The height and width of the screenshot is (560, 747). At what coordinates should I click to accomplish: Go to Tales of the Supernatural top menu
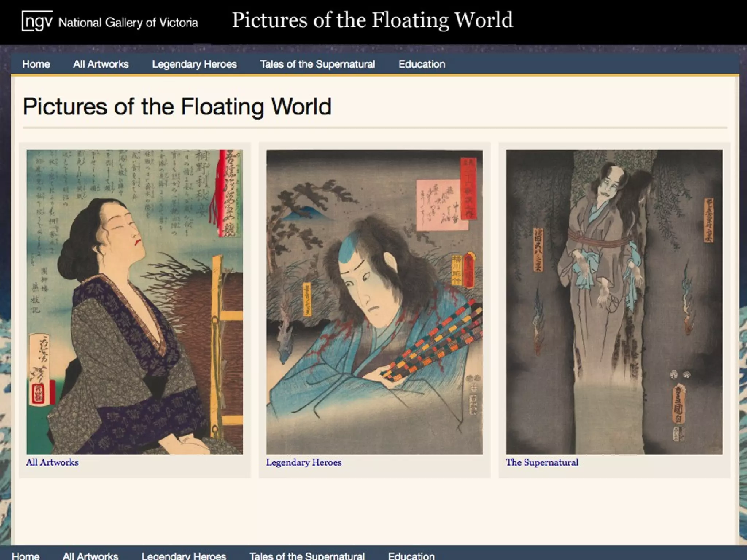[x=317, y=64]
